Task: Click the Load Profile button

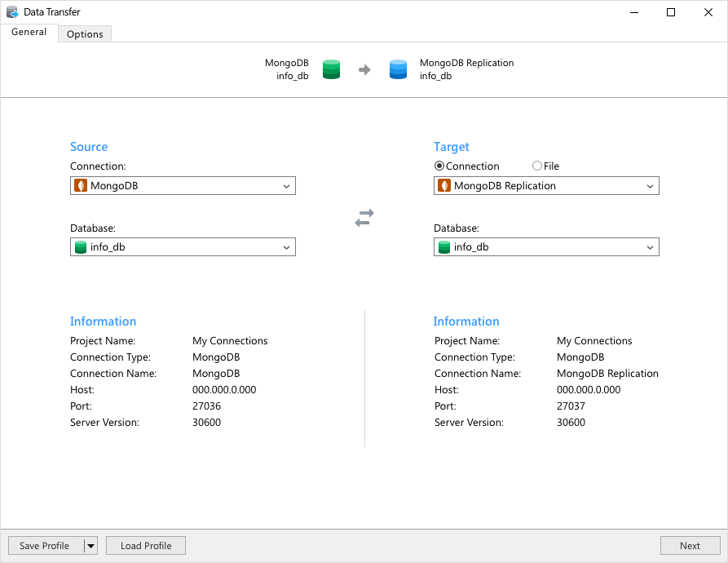Action: click(146, 546)
